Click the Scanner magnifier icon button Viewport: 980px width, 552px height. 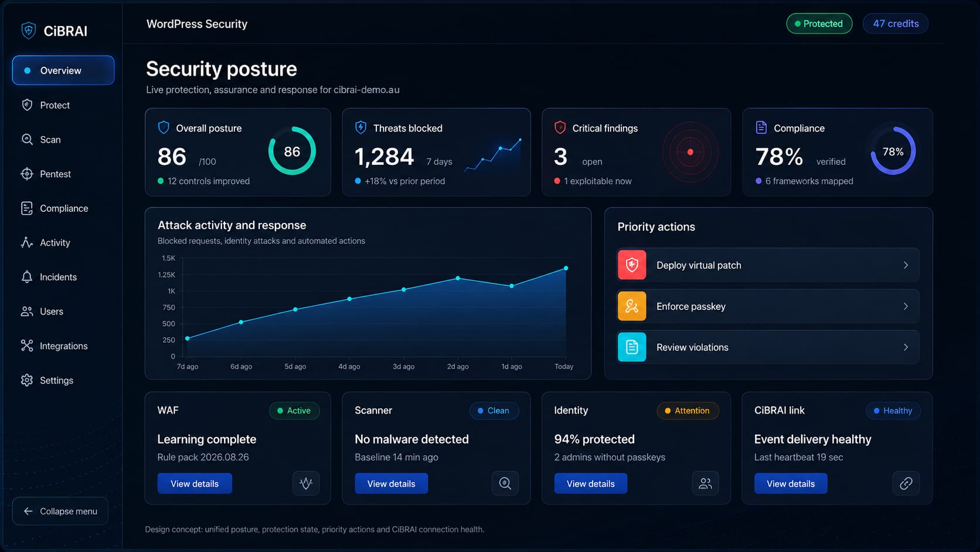click(x=505, y=483)
